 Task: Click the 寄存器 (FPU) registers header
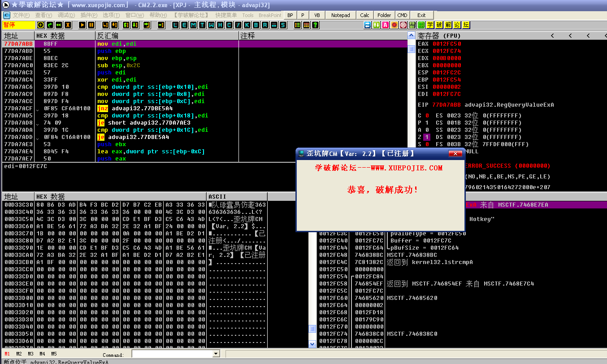click(439, 35)
